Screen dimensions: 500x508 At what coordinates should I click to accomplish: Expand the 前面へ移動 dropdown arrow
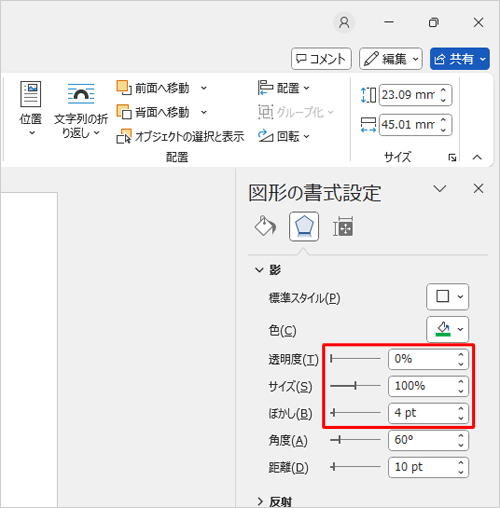coord(204,88)
